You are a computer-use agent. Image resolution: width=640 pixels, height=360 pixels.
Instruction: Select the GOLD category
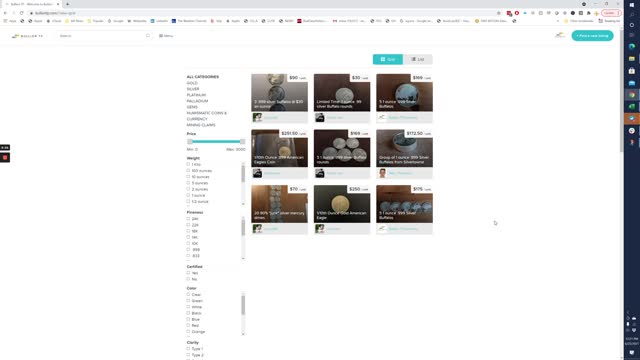point(192,83)
